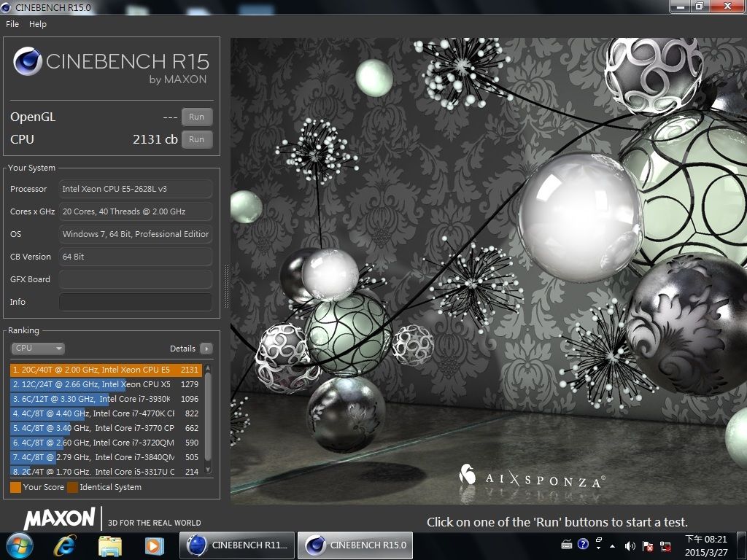
Task: Click the empty GFX Board field
Action: click(135, 279)
